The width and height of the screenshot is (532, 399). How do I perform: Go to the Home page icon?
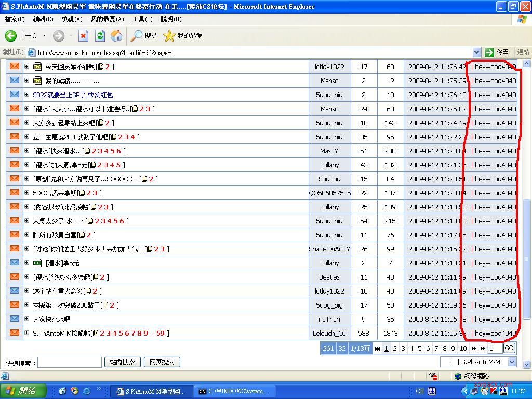coord(117,35)
